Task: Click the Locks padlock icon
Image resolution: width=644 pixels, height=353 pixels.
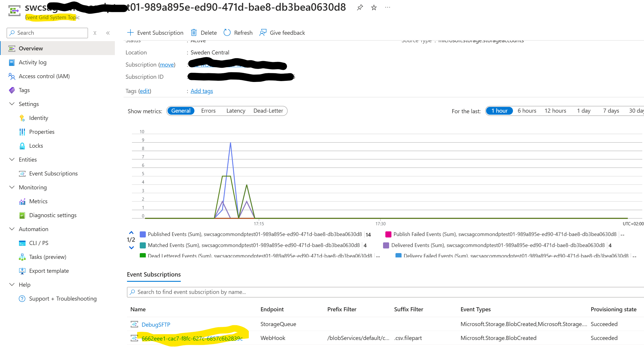Action: pyautogui.click(x=22, y=146)
